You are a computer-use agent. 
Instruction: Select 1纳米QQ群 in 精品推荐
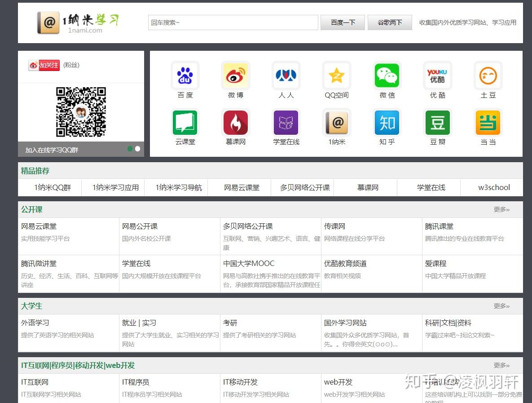pos(53,187)
